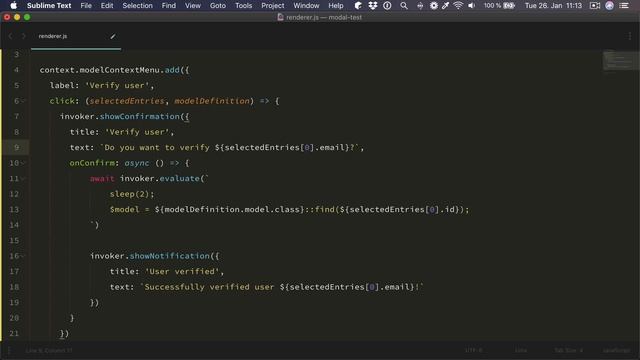
Task: Open the Unix line endings selector
Action: pyautogui.click(x=520, y=350)
